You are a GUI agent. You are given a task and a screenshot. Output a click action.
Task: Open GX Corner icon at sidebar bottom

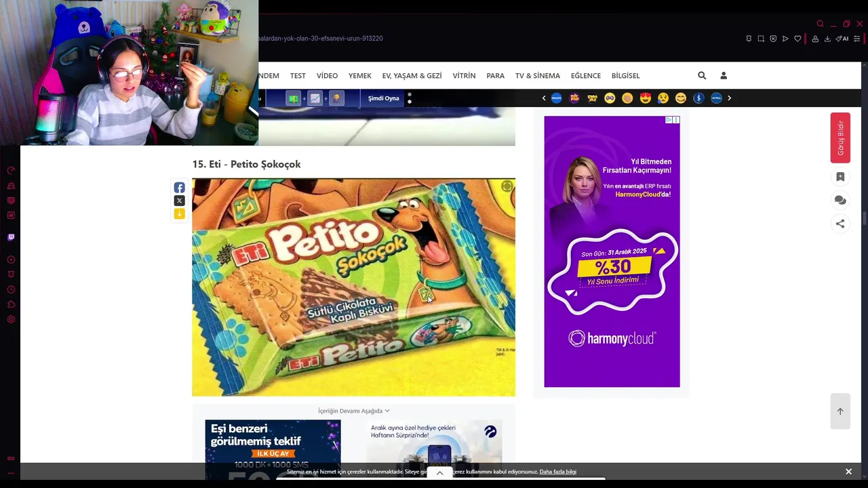tap(11, 459)
